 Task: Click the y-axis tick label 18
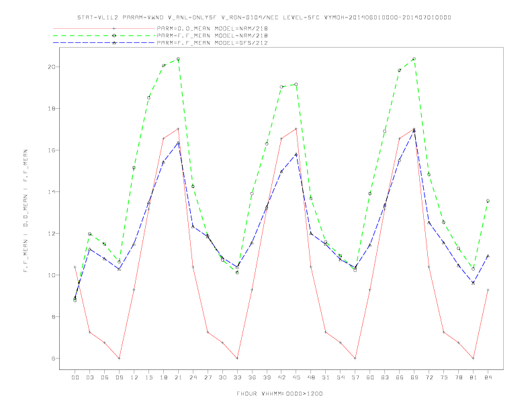pyautogui.click(x=52, y=109)
